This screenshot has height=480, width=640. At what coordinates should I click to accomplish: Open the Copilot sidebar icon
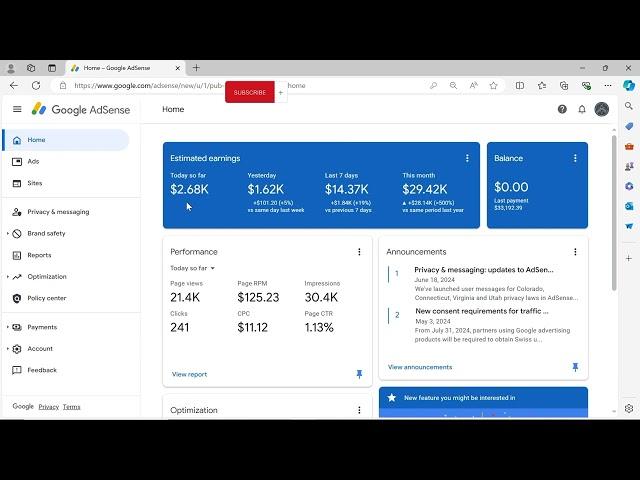(629, 85)
